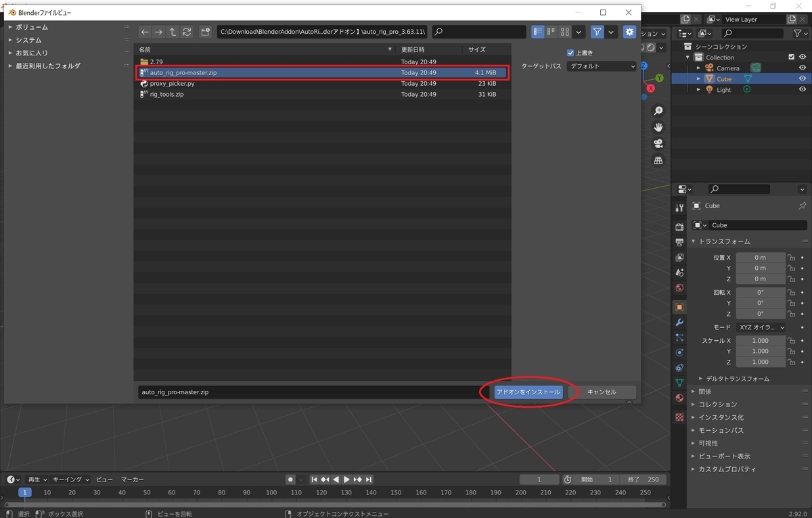
Task: Go up to the parent directory
Action: (x=173, y=32)
